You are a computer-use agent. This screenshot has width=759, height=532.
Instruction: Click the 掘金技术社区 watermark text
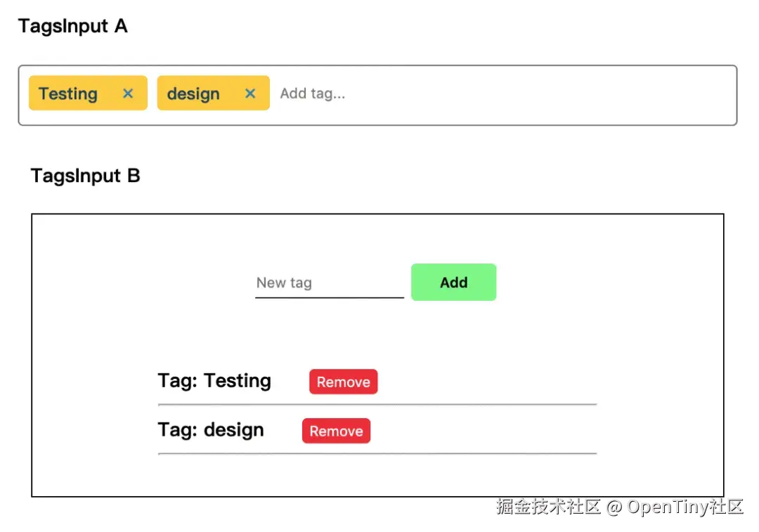(x=548, y=507)
